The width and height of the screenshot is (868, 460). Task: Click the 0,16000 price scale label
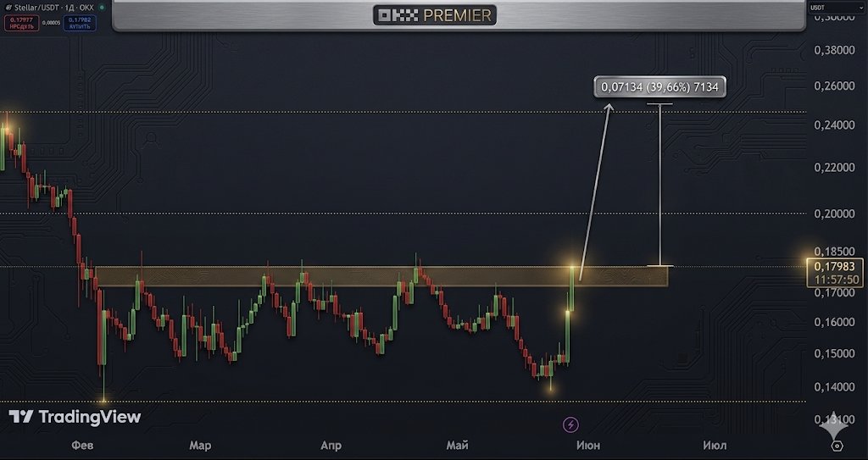point(834,322)
